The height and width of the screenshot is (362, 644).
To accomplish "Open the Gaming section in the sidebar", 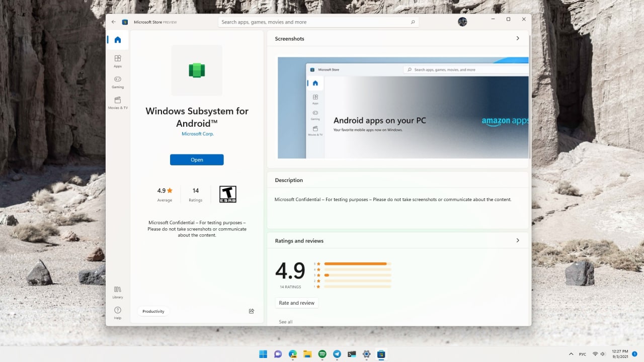I will pos(117,82).
